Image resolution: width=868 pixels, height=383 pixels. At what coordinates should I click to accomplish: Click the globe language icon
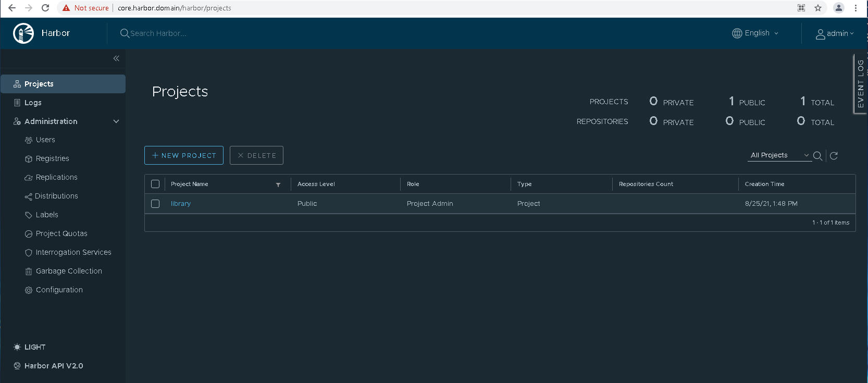pos(737,33)
